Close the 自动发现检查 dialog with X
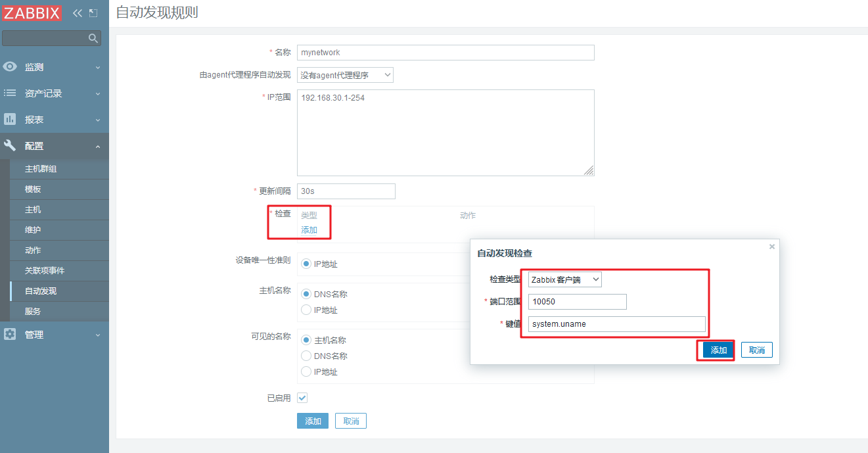This screenshot has width=868, height=453. point(772,247)
